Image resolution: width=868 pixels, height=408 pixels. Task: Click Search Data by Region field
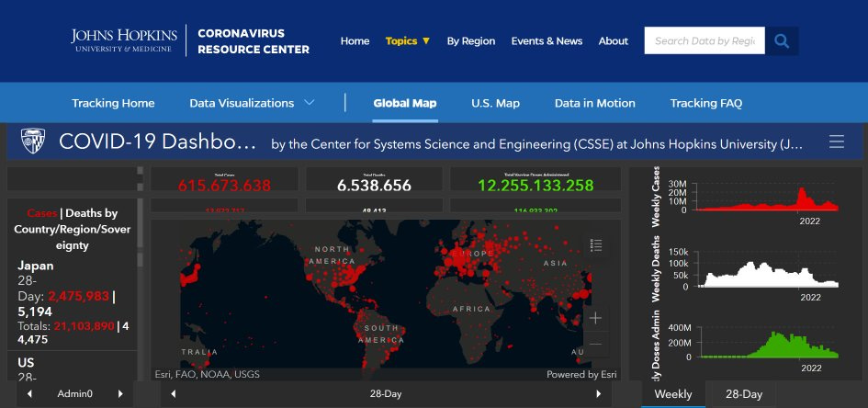(x=705, y=40)
